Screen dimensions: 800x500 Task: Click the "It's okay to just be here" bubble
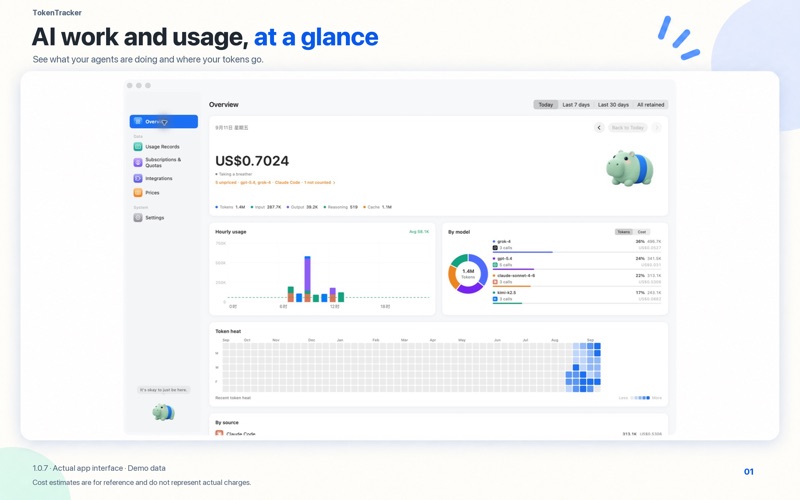pos(164,390)
